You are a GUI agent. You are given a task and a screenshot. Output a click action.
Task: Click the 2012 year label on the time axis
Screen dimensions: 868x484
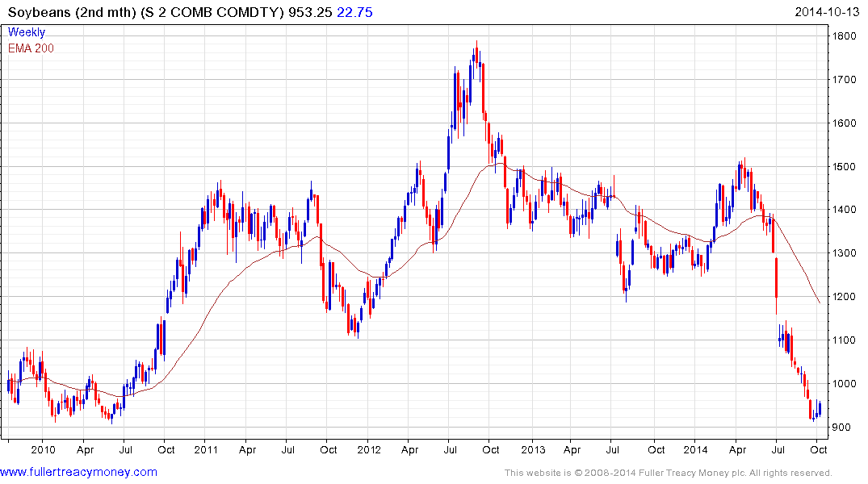pyautogui.click(x=369, y=449)
